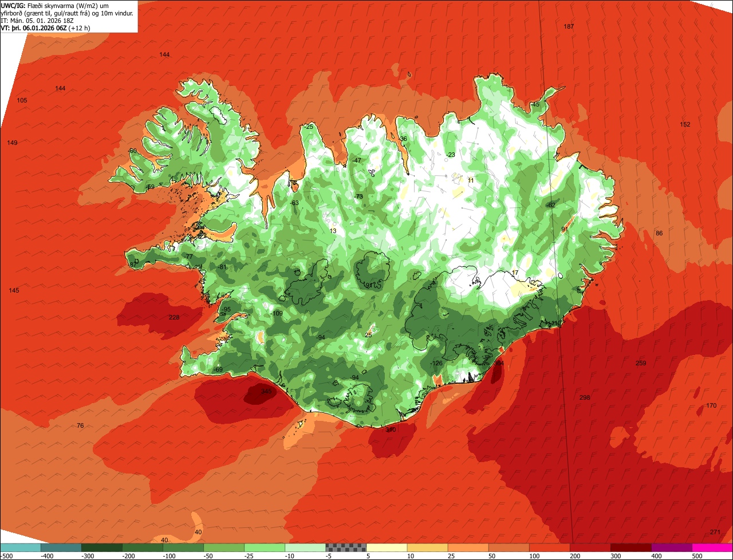Click the '191' value on the central glacier
733x560 pixels.
tap(369, 285)
